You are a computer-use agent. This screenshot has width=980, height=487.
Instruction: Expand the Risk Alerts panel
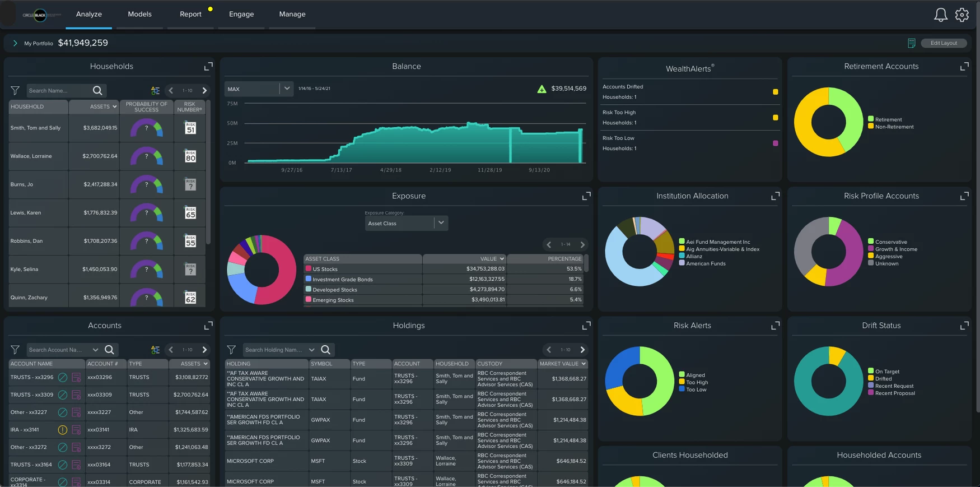point(775,326)
